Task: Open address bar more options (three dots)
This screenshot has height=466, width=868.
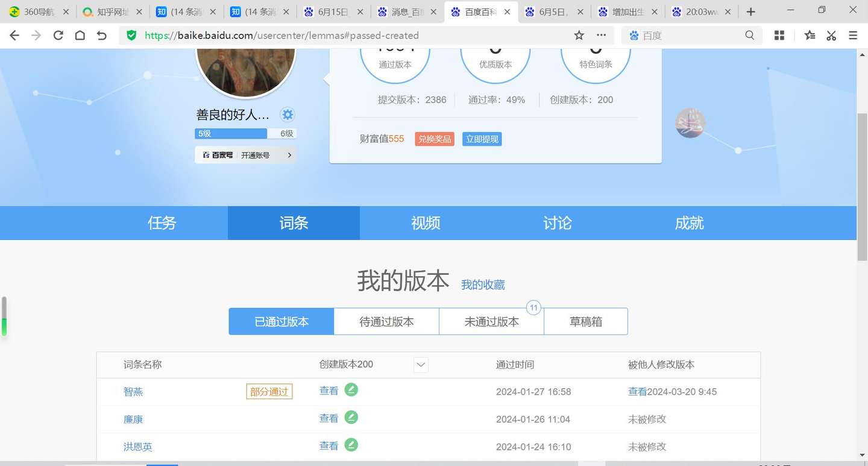Action: point(602,36)
